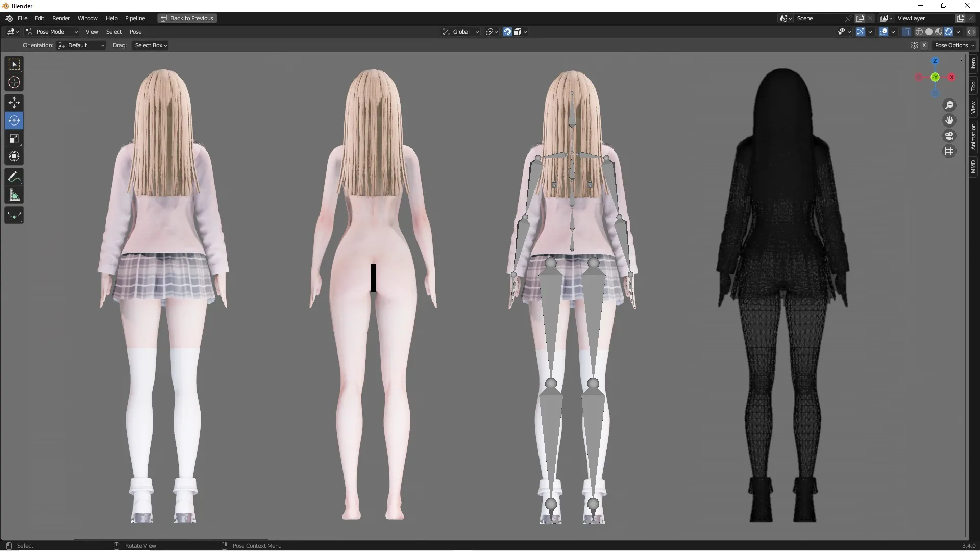Open the transform orientation Global dropdown
Image resolution: width=980 pixels, height=551 pixels.
point(460,31)
